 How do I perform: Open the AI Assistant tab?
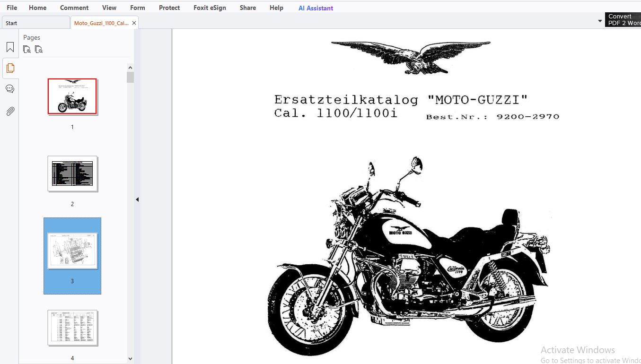[316, 8]
